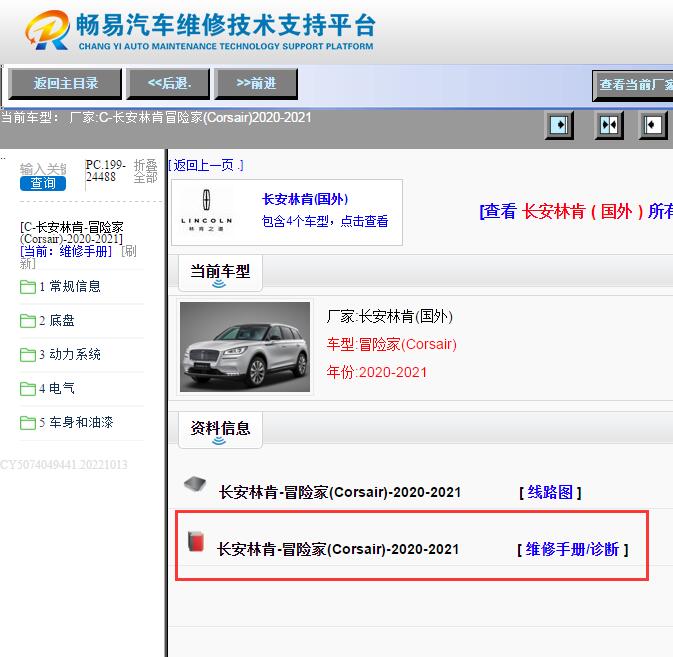Open the 维修手册/诊断 link
This screenshot has width=673, height=657.
coord(573,549)
